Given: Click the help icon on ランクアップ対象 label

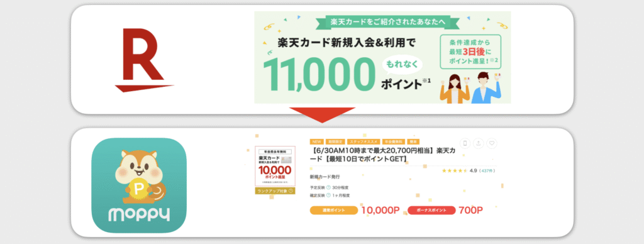Looking at the screenshot, I should coord(291,191).
